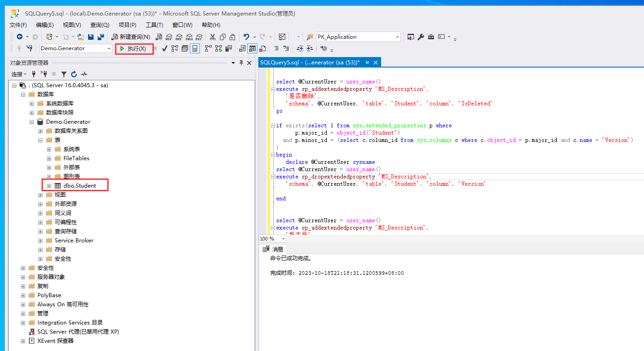The width and height of the screenshot is (644, 351).
Task: Pin the Object Explorer panel
Action: (x=241, y=63)
